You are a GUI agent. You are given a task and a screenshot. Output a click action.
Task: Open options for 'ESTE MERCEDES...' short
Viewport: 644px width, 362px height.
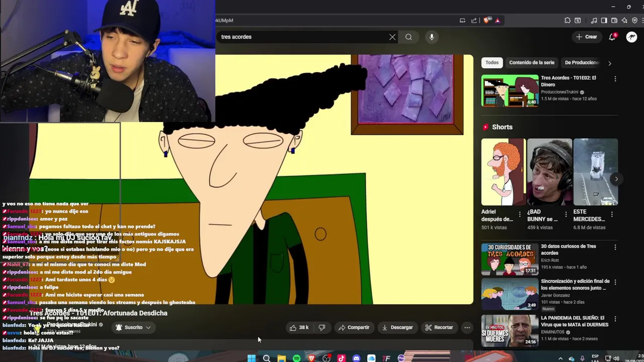(612, 215)
